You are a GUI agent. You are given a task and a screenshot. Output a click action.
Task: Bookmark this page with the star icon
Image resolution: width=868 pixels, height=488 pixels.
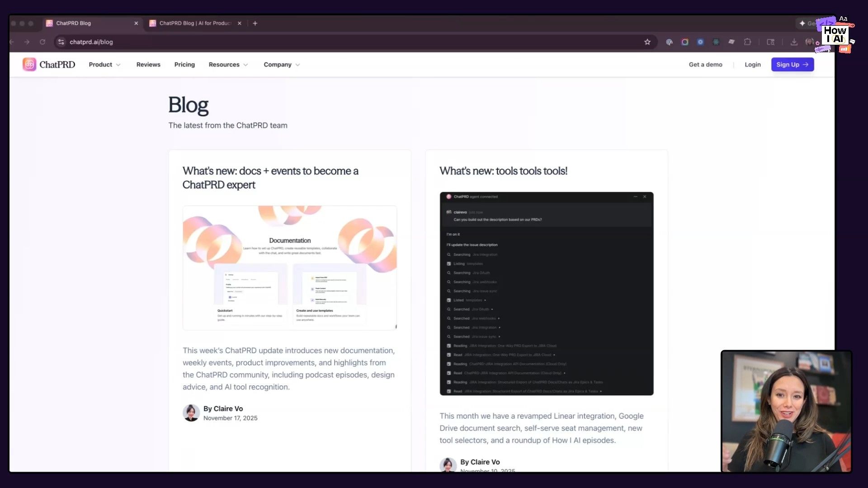pyautogui.click(x=647, y=42)
